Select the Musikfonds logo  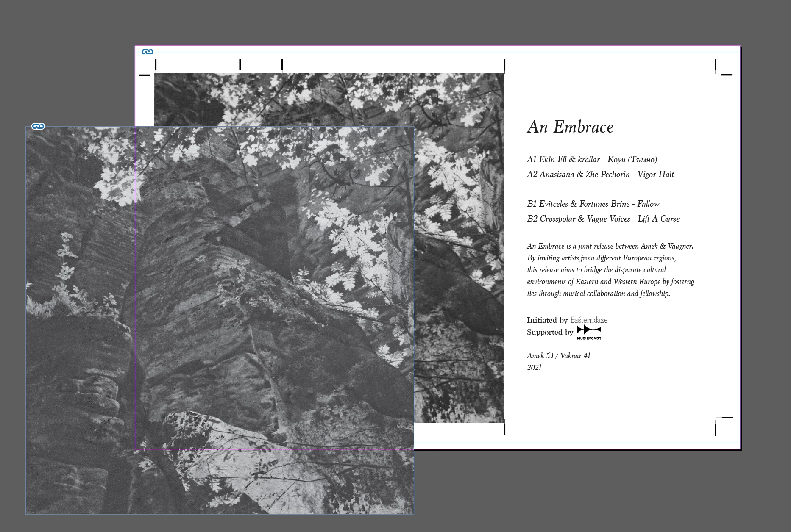[589, 332]
